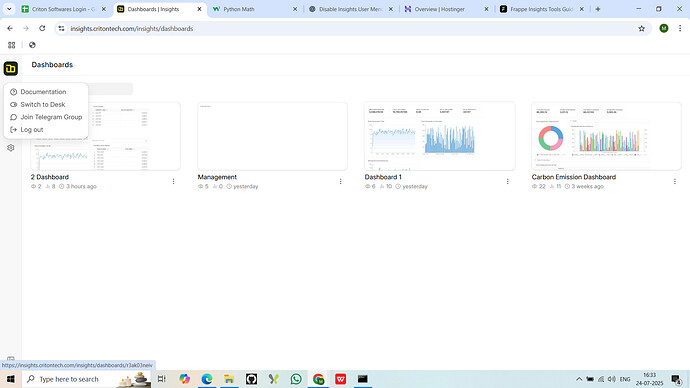Open the Dashboard 1 thumbnail preview

(x=440, y=136)
